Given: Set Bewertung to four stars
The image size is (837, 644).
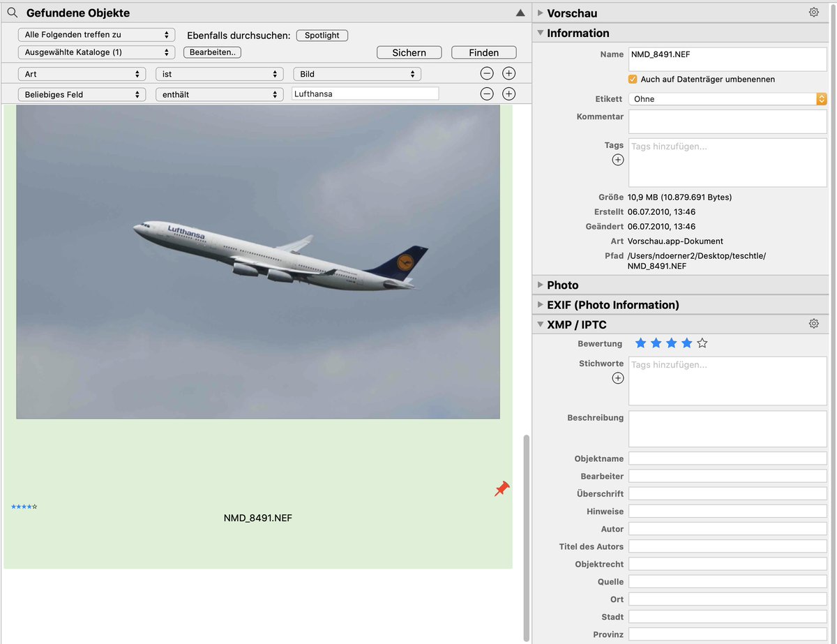Looking at the screenshot, I should click(686, 343).
